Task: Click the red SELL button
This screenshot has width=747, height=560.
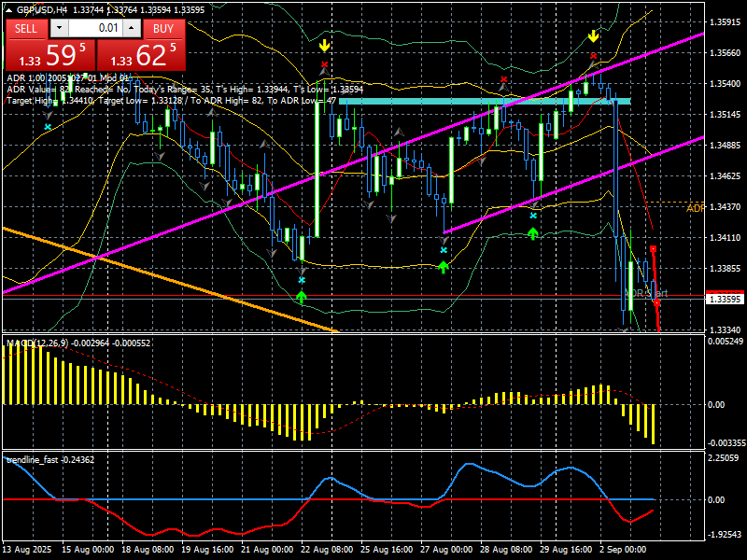Action: pos(26,29)
